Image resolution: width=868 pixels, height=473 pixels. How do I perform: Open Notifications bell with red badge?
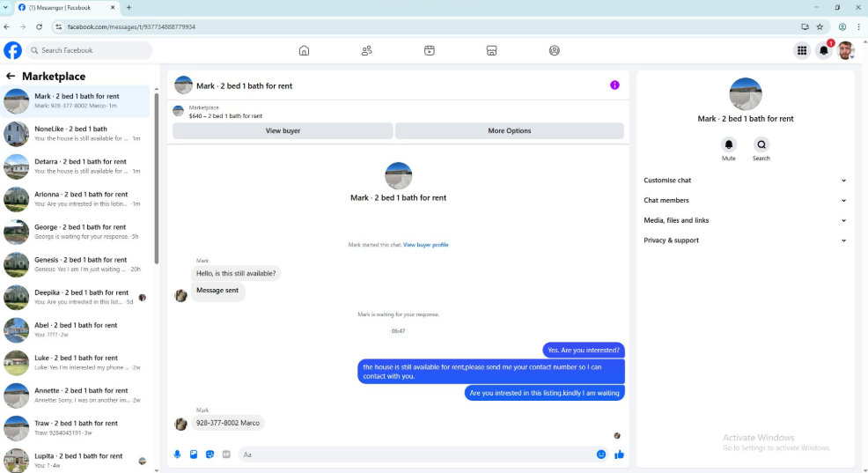click(824, 50)
